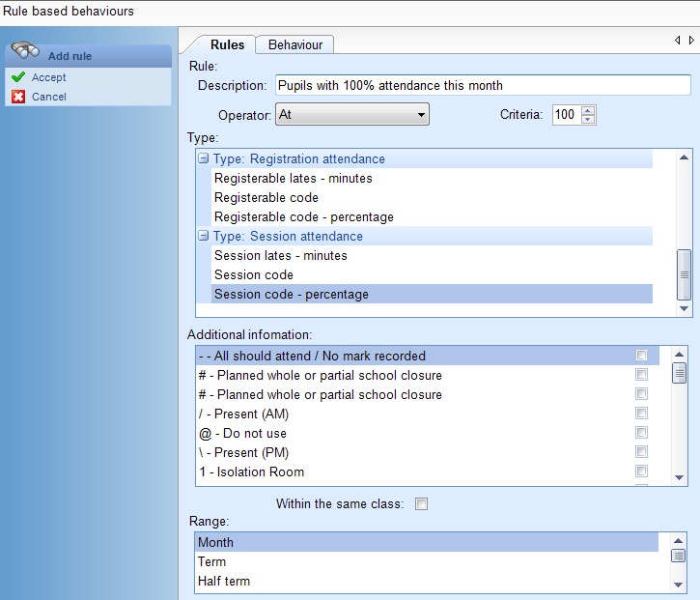The image size is (700, 600).
Task: Click the tab scroll right arrow
Action: [x=691, y=41]
